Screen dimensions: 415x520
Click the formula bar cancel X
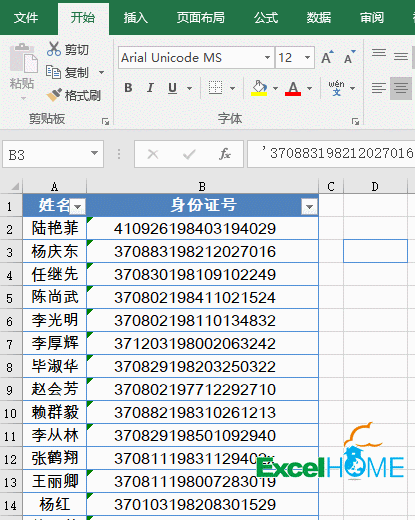coord(153,154)
